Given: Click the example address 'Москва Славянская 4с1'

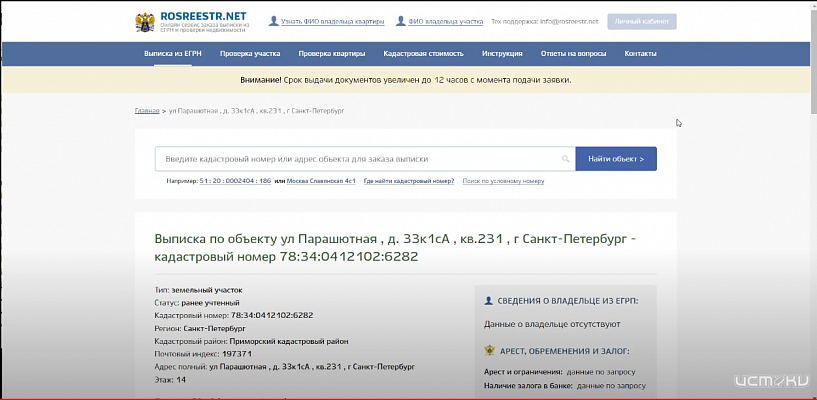Looking at the screenshot, I should (322, 181).
